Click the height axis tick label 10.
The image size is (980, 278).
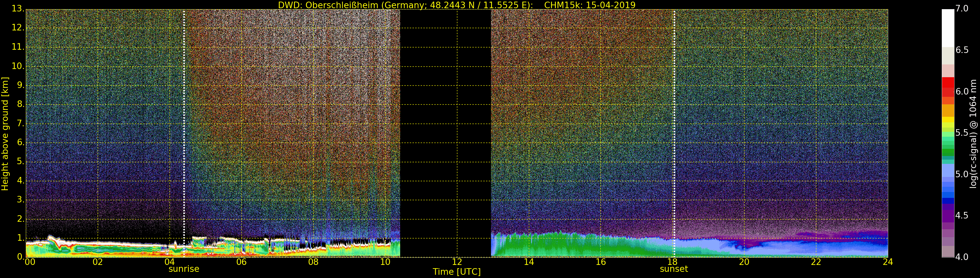[18, 66]
